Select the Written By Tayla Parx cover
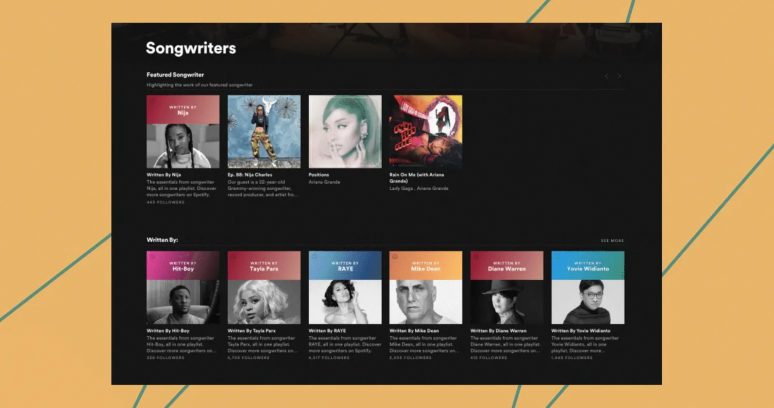 point(264,287)
